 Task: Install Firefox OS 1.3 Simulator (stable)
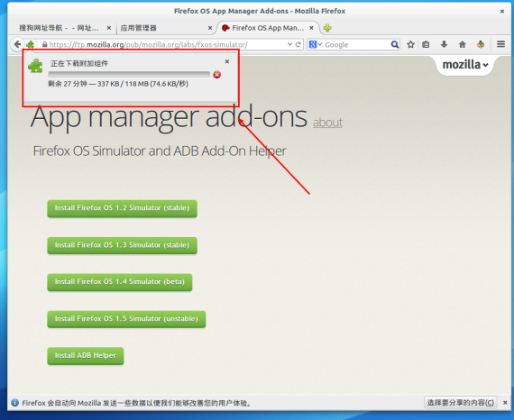click(x=122, y=245)
